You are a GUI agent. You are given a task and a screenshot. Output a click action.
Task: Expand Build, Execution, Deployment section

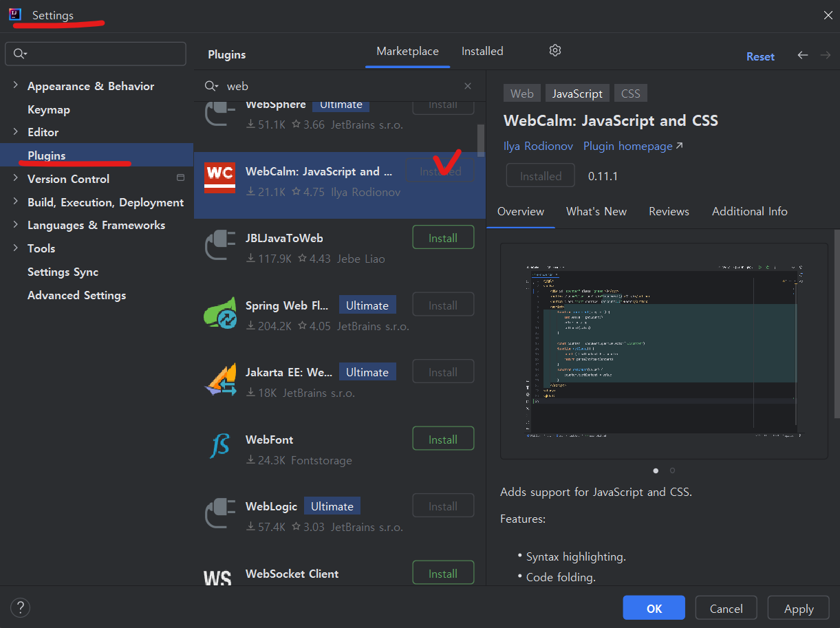(x=15, y=202)
